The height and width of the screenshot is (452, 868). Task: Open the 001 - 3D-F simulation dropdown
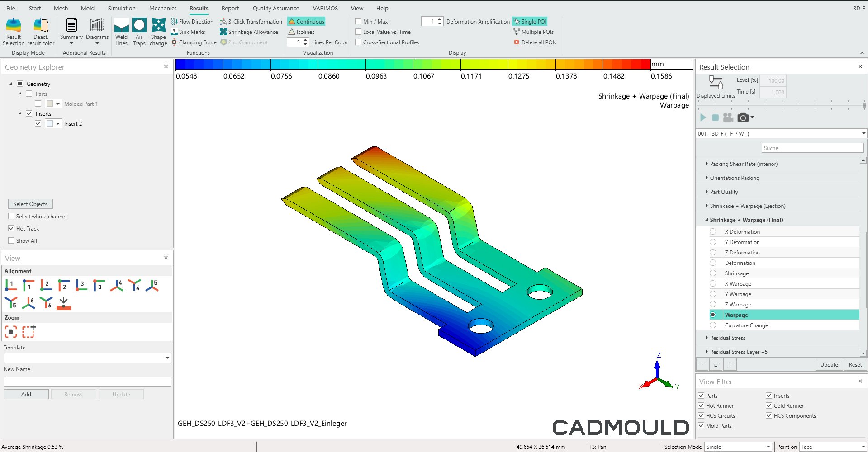pos(863,133)
